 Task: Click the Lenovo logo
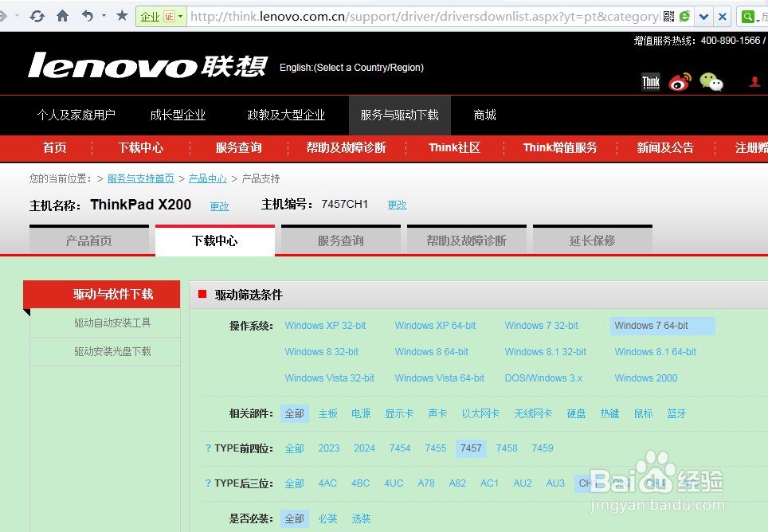(x=148, y=65)
